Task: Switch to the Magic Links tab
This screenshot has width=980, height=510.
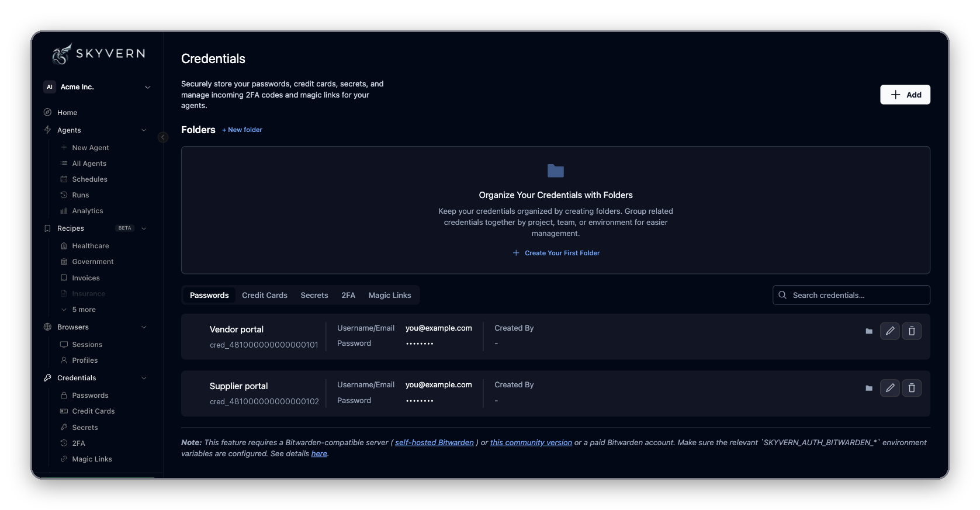Action: pyautogui.click(x=390, y=296)
